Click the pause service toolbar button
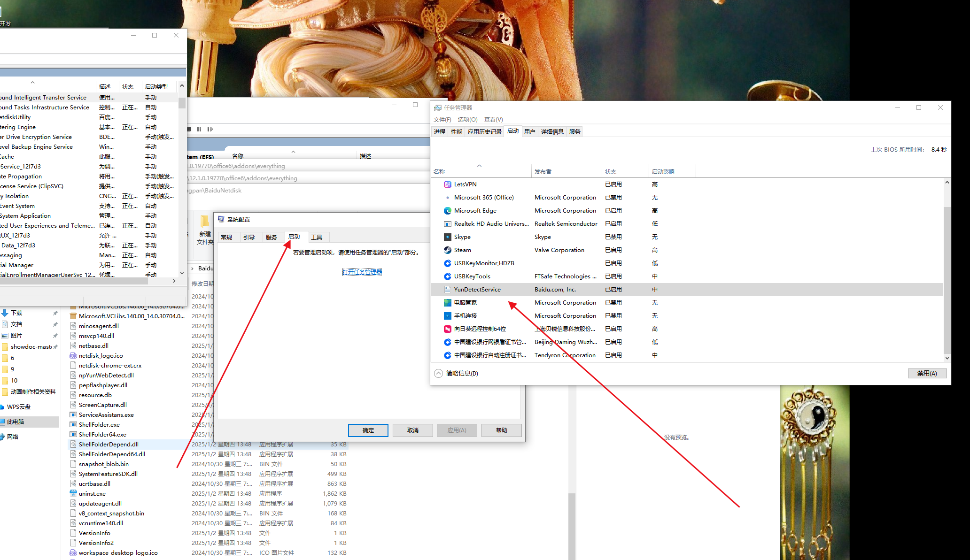This screenshot has height=560, width=970. (199, 129)
